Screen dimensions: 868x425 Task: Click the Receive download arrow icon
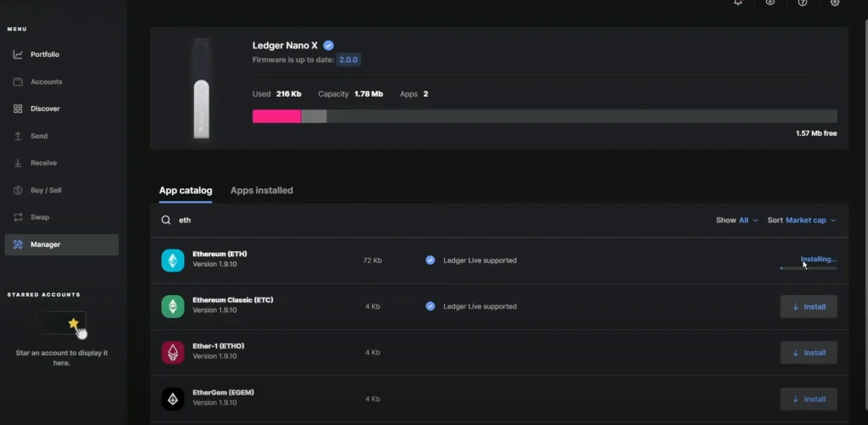(18, 163)
